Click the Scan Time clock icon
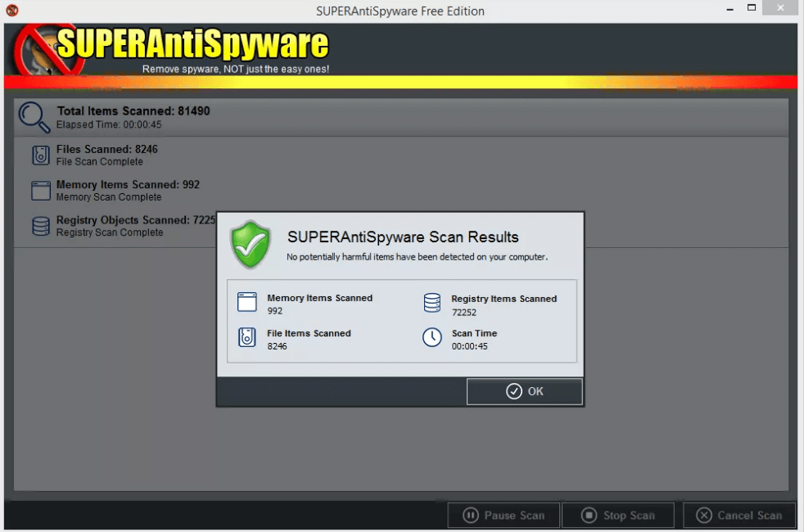 click(431, 337)
